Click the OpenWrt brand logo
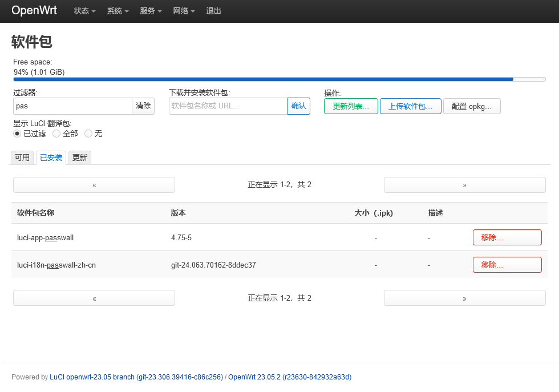559x392 pixels. tap(34, 10)
